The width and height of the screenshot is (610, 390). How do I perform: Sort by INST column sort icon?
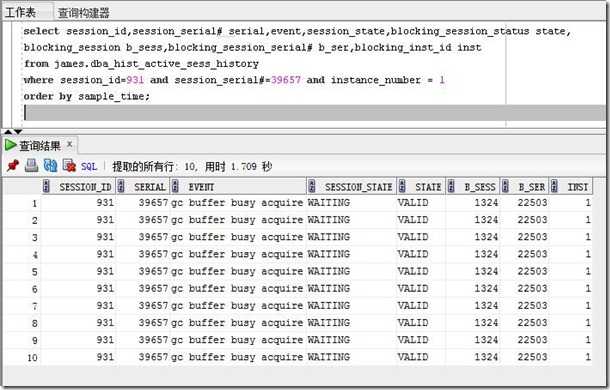(554, 186)
